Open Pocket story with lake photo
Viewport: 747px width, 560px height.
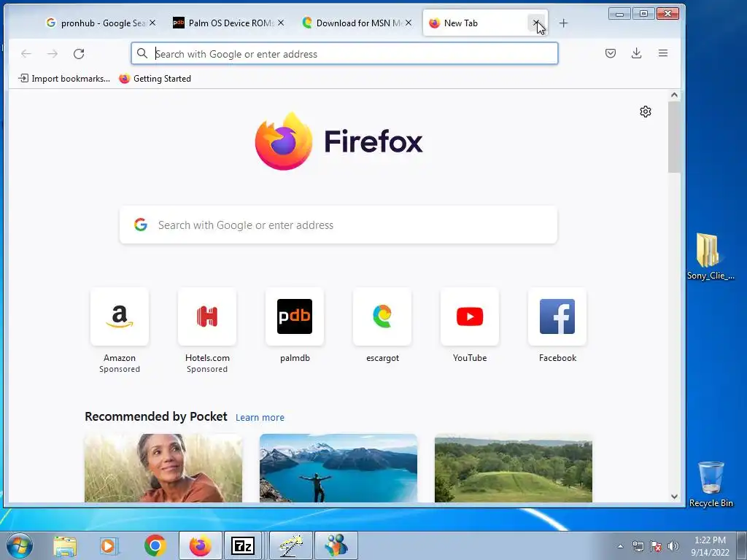coord(338,468)
